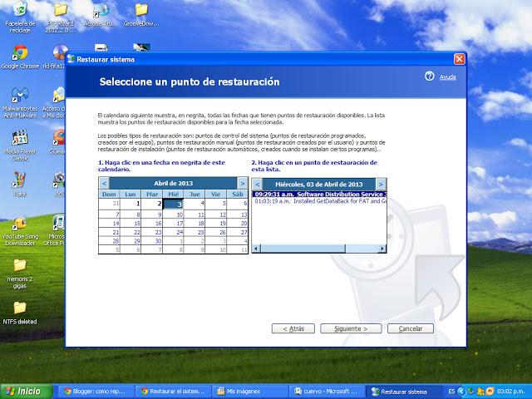Open the GrooveDow... desktop folder
The height and width of the screenshot is (399, 532).
[141, 15]
